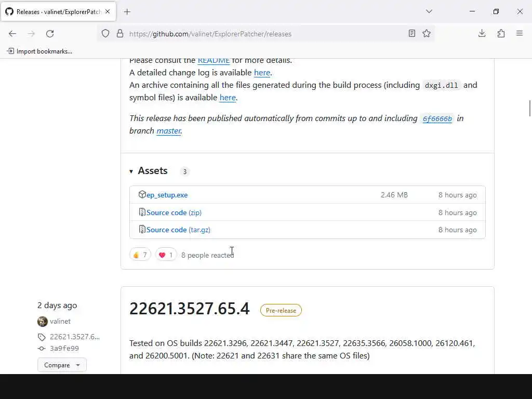Open the extensions puzzle icon
The width and height of the screenshot is (532, 399).
pos(501,33)
